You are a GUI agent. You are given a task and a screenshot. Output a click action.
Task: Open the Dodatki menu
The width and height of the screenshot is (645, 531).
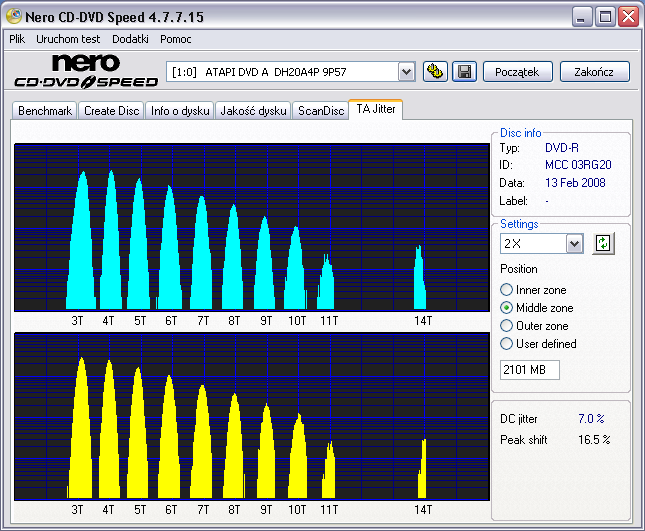(x=130, y=39)
